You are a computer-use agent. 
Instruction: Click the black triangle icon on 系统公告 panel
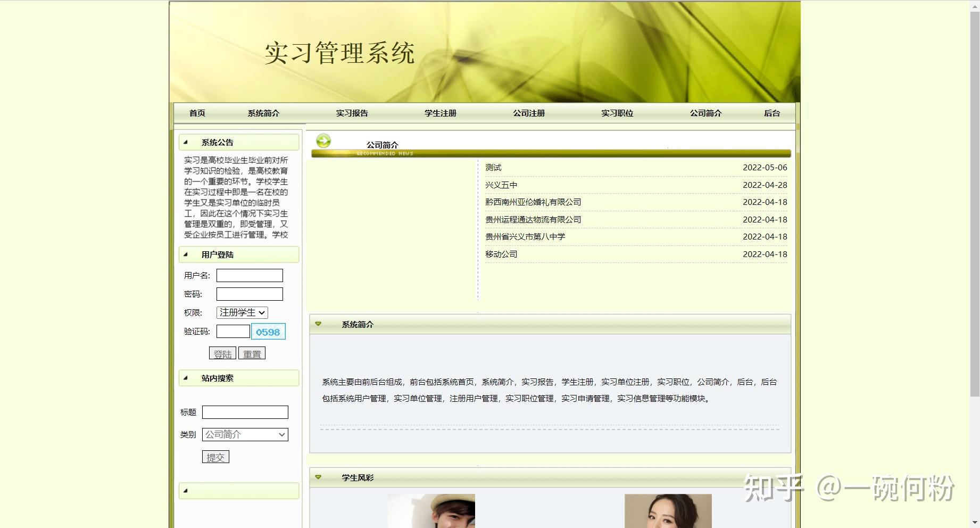[185, 142]
